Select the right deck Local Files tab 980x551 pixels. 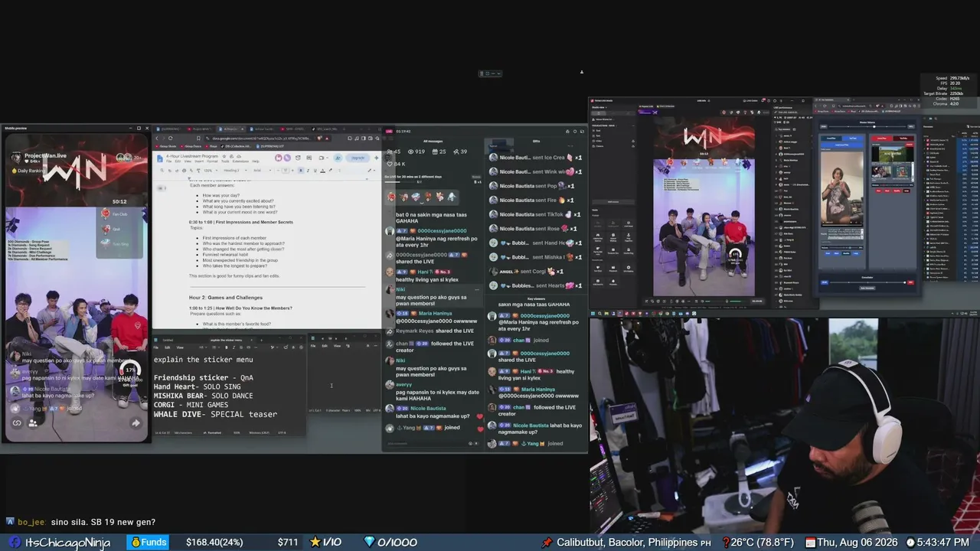(881, 138)
